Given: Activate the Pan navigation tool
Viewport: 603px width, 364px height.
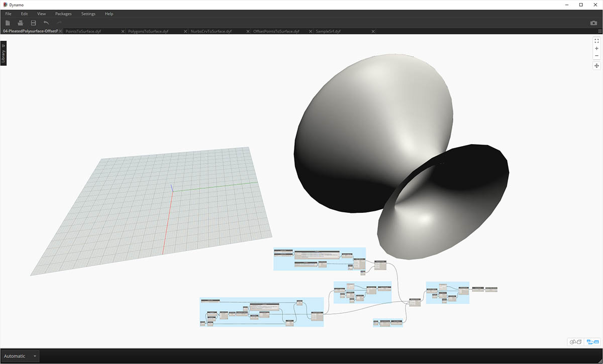Looking at the screenshot, I should tap(596, 66).
